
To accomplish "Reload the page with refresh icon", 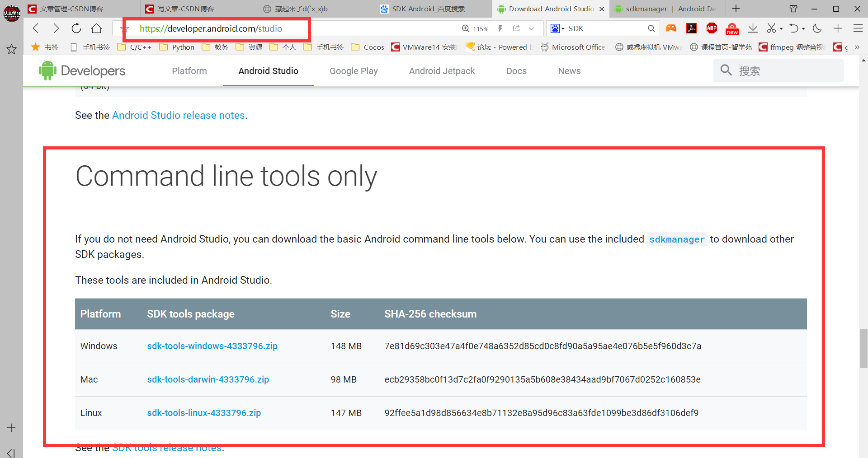I will [x=76, y=28].
